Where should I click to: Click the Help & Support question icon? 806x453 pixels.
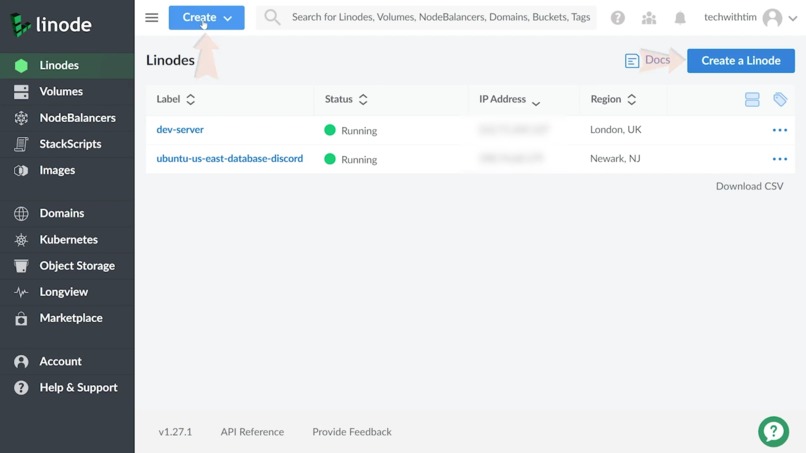point(21,388)
